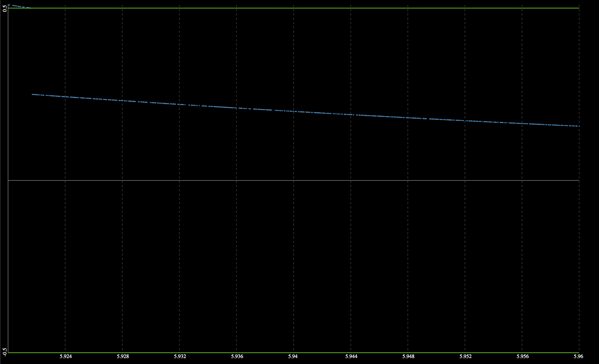Click the 5.952 x-axis label

coord(465,356)
